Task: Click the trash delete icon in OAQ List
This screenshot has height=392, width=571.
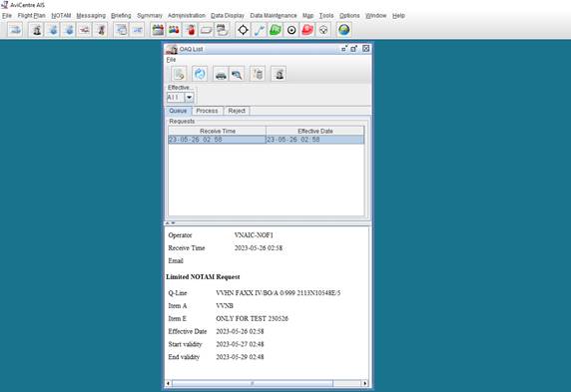Action: [x=258, y=74]
